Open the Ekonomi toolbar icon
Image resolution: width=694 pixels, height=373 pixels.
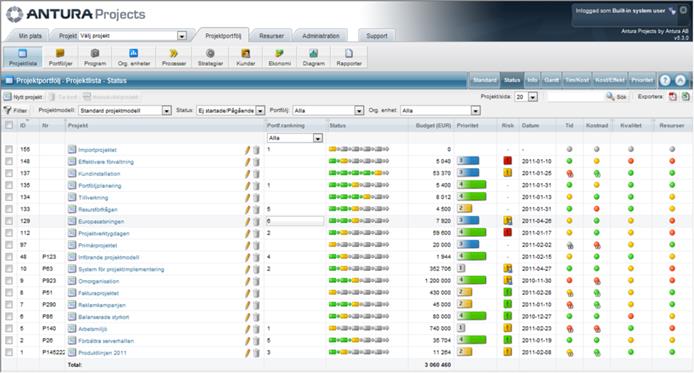coord(279,58)
